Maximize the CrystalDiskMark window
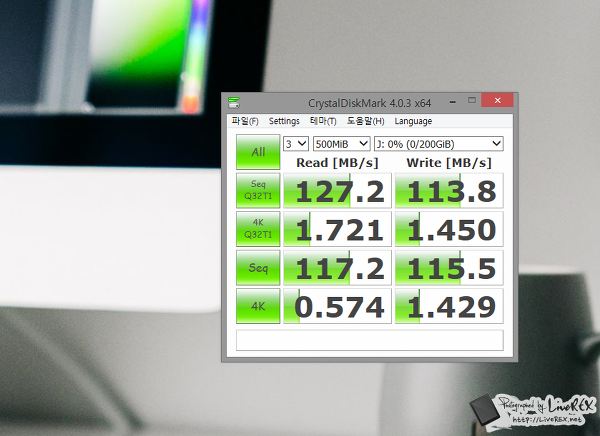This screenshot has width=600, height=436. click(472, 100)
